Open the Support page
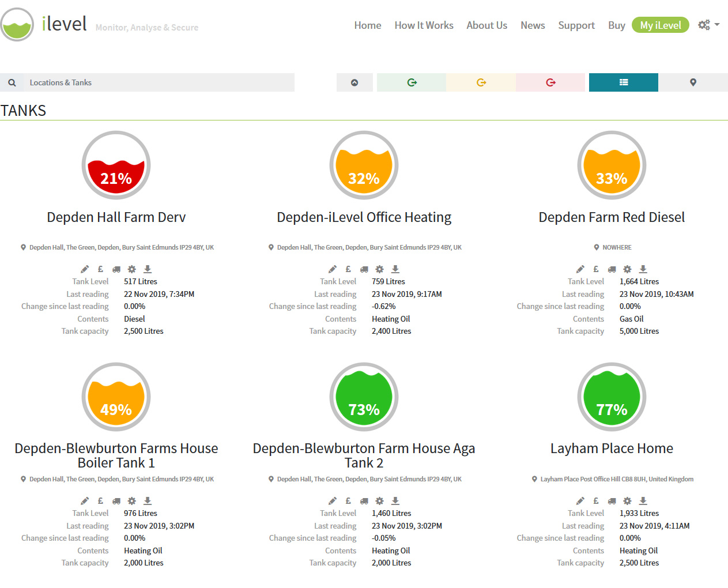 (x=576, y=25)
